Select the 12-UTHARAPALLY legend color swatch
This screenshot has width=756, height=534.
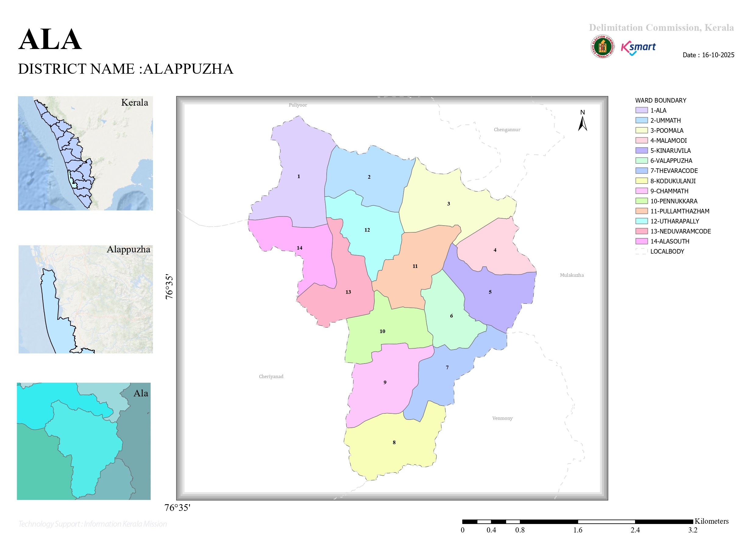[x=641, y=221]
